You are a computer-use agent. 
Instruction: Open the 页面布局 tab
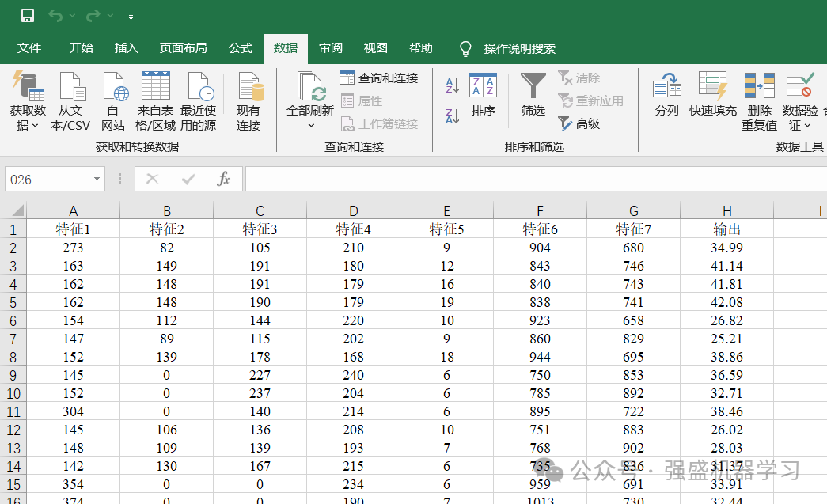tap(184, 48)
